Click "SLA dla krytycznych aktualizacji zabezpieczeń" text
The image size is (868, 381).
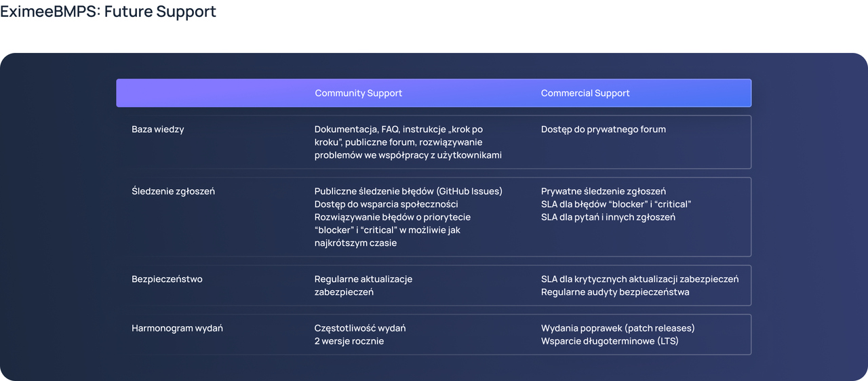tap(639, 279)
